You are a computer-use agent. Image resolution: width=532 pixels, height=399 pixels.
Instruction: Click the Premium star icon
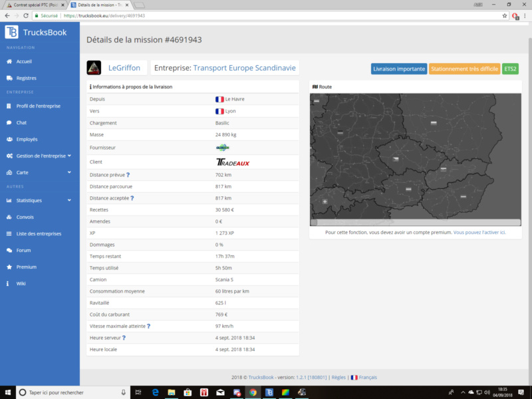[x=9, y=267]
